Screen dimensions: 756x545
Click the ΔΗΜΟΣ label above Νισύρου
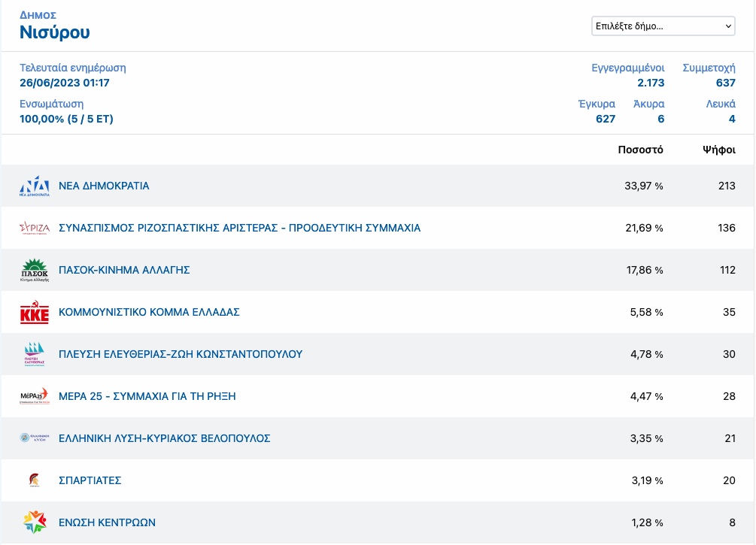point(38,15)
